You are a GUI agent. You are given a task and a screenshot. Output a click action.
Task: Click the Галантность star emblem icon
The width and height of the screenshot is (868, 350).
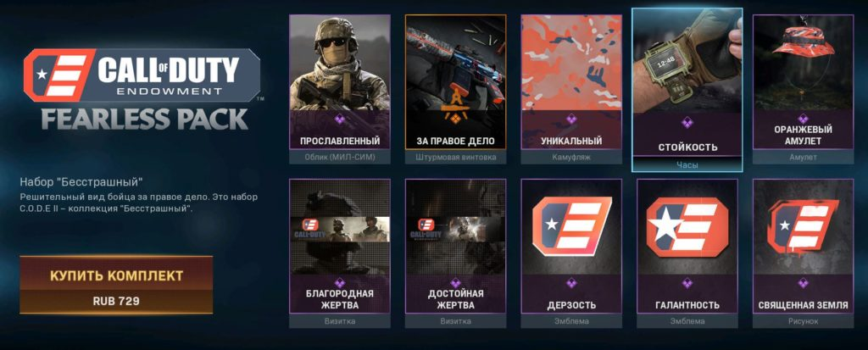tap(687, 226)
